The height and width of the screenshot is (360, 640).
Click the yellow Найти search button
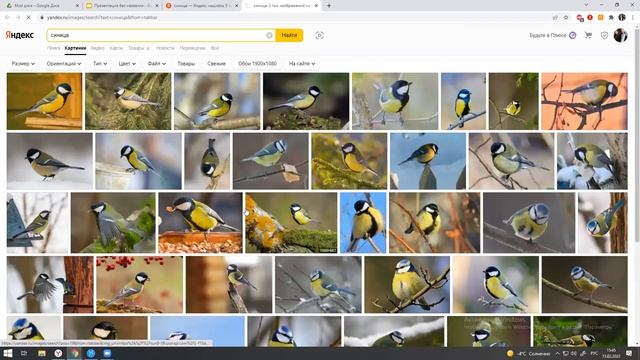[289, 36]
